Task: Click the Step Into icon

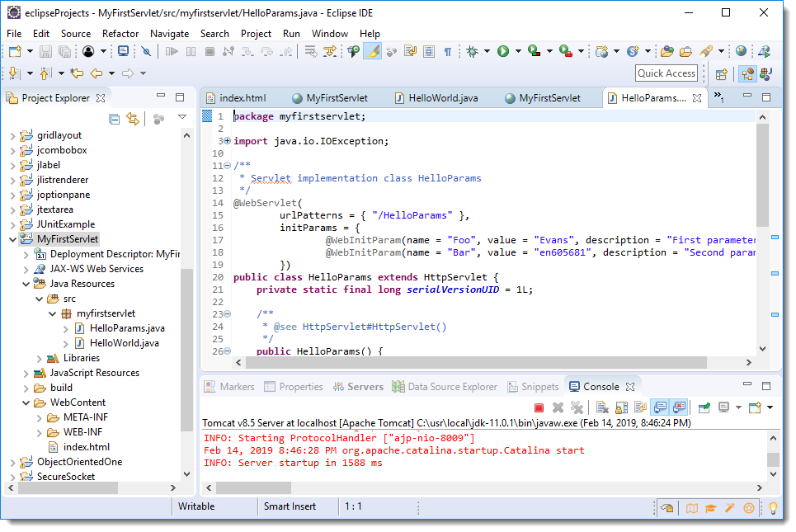Action: click(x=247, y=51)
